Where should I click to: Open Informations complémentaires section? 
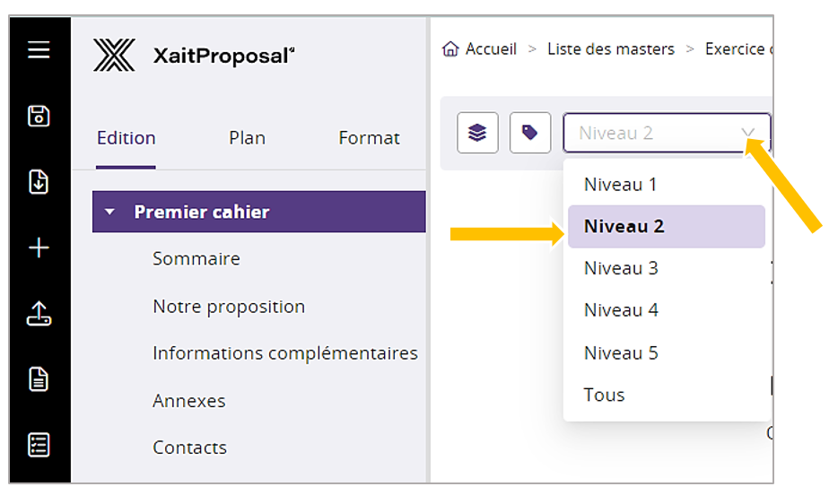tap(284, 353)
